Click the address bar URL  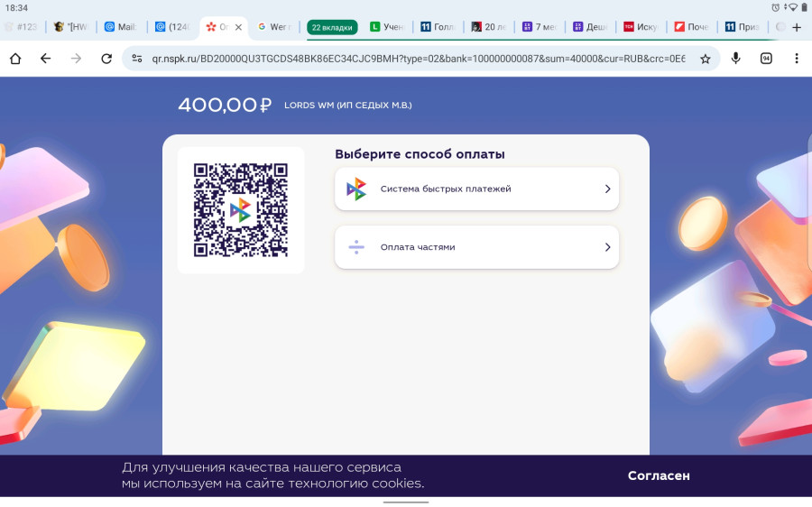[419, 59]
